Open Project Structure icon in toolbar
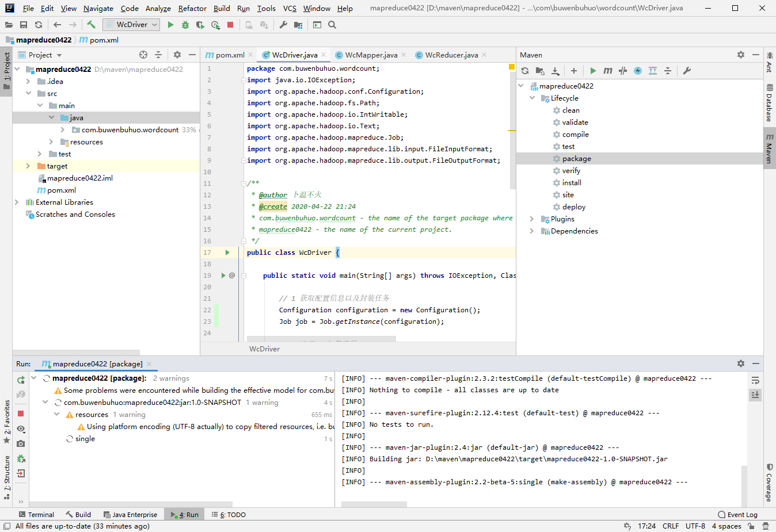This screenshot has width=776, height=532. [x=298, y=25]
